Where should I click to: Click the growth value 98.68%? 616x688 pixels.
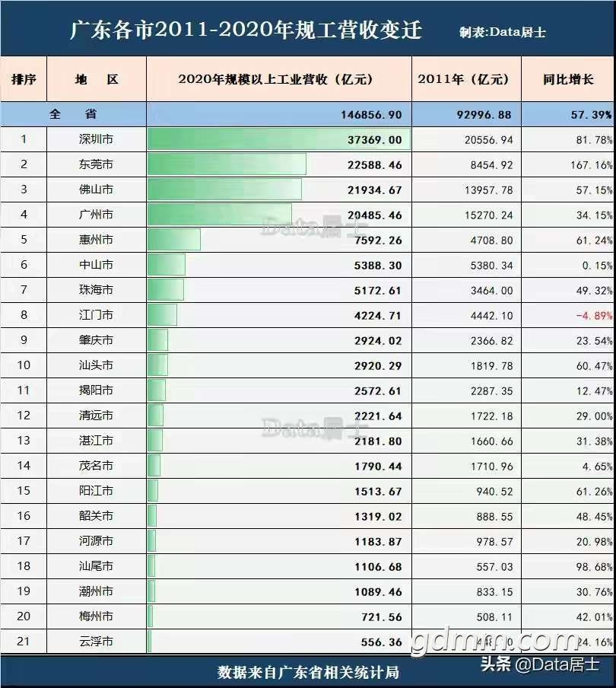click(595, 566)
